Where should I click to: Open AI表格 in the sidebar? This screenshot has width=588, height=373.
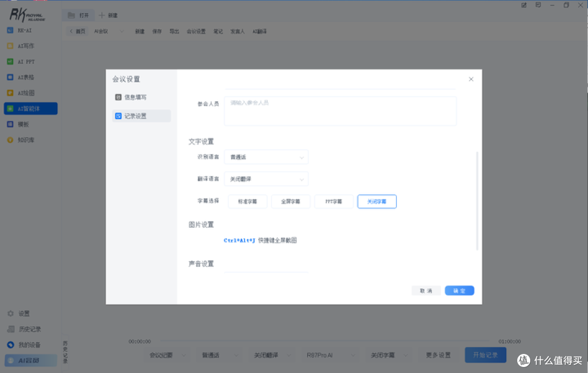21,78
